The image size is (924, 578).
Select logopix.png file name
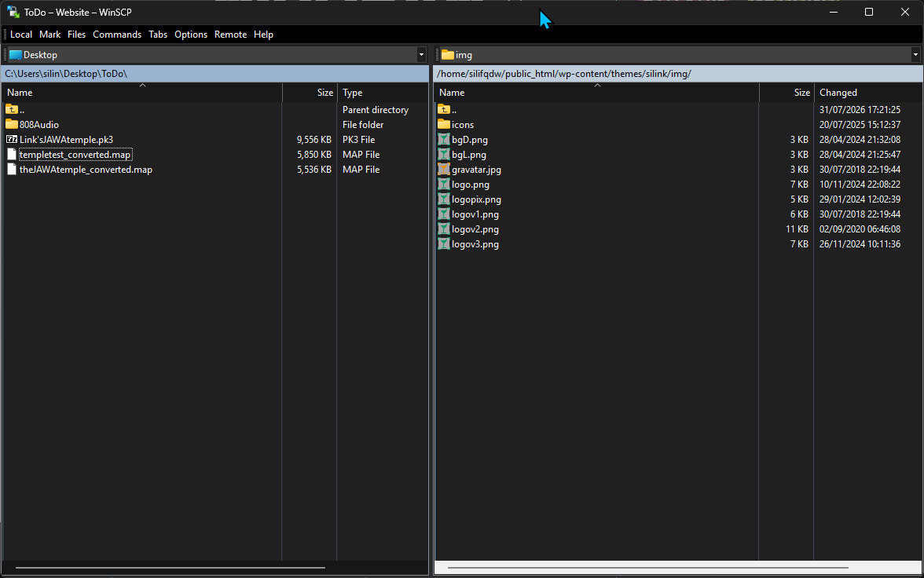[476, 199]
